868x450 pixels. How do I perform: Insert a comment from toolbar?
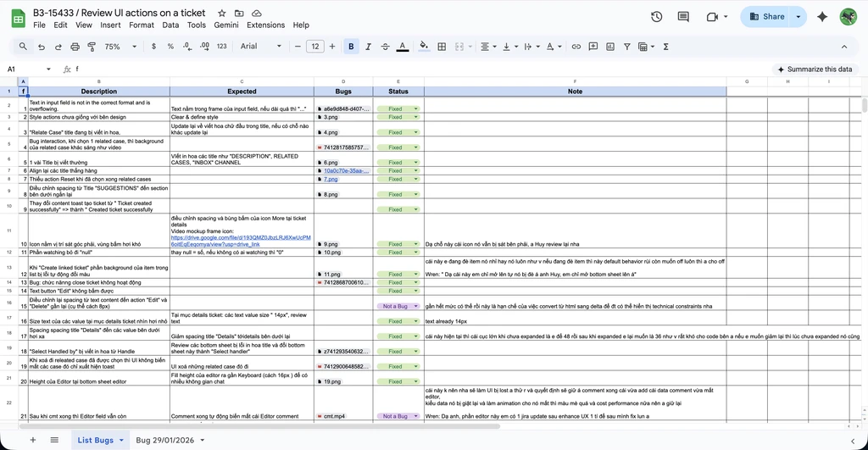click(x=593, y=47)
